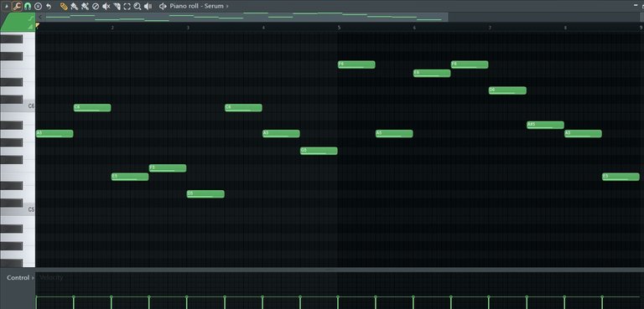Select the Paint brush tool

(75, 6)
